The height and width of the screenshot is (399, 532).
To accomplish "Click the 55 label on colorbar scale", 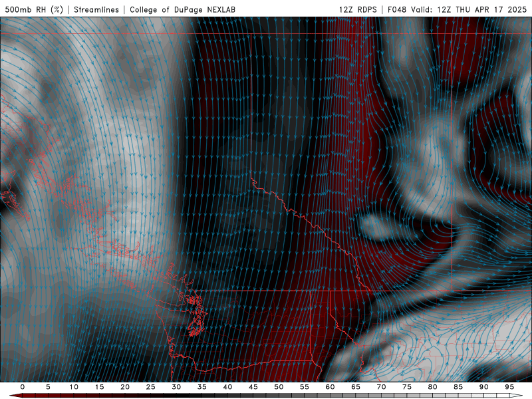I will (x=305, y=387).
